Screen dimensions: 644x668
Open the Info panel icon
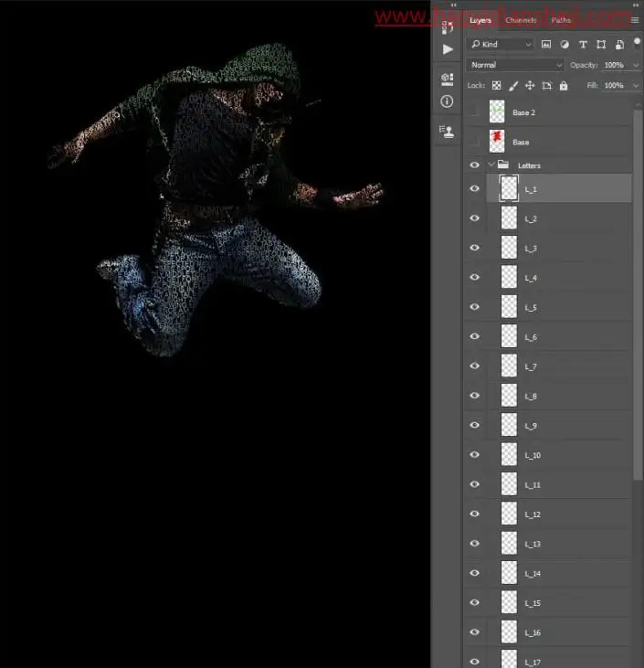pyautogui.click(x=447, y=101)
